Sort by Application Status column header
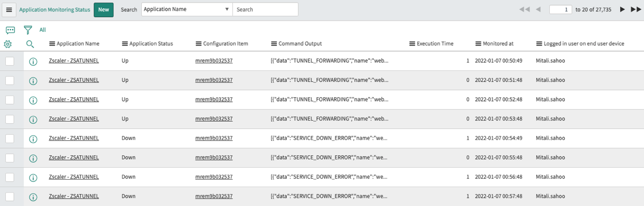Viewport: 644px width, 206px height. point(151,44)
